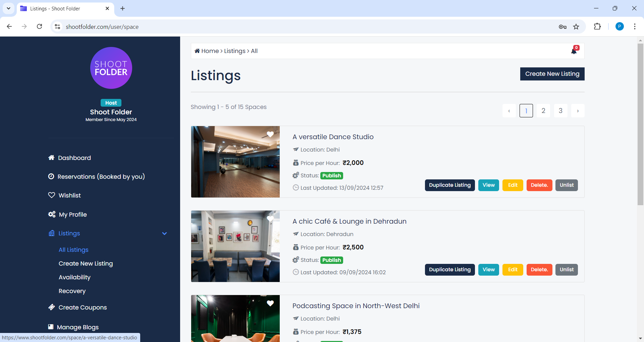This screenshot has height=342, width=644.
Task: Click the Home icon in breadcrumb
Action: tap(197, 51)
